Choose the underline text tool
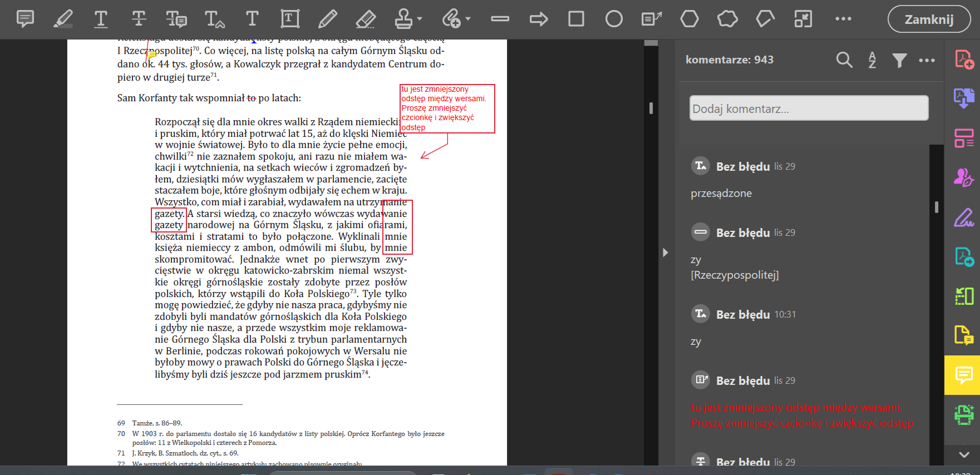980x475 pixels. (x=101, y=19)
